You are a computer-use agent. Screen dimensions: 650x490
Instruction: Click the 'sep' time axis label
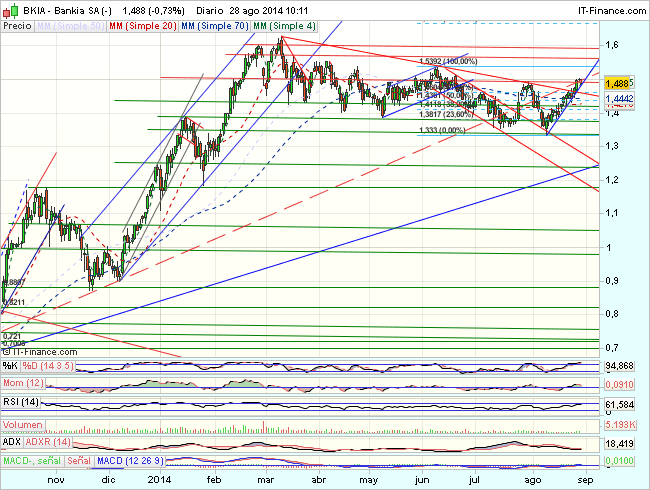pos(585,480)
